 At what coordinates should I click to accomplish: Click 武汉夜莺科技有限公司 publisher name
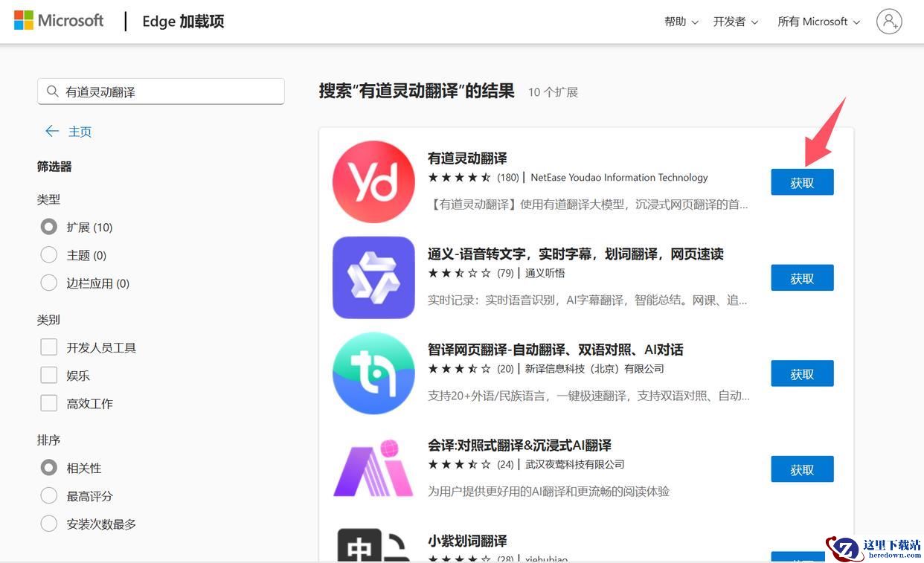(x=574, y=465)
